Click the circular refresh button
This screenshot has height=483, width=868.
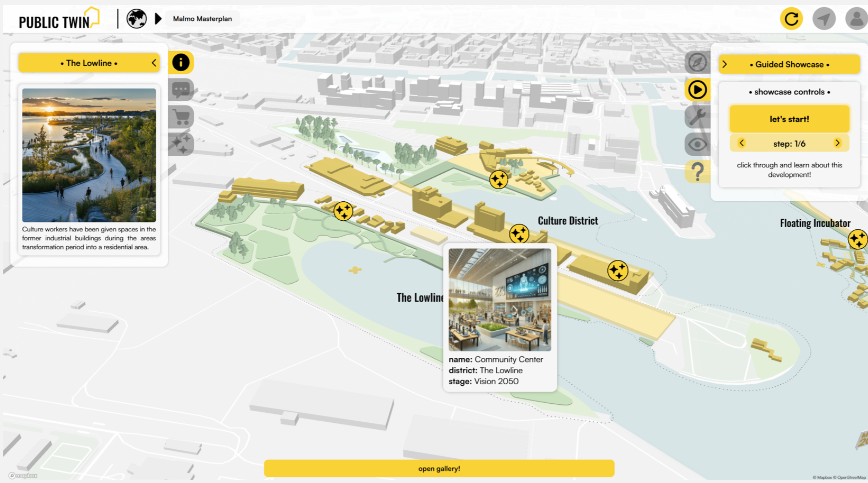791,19
